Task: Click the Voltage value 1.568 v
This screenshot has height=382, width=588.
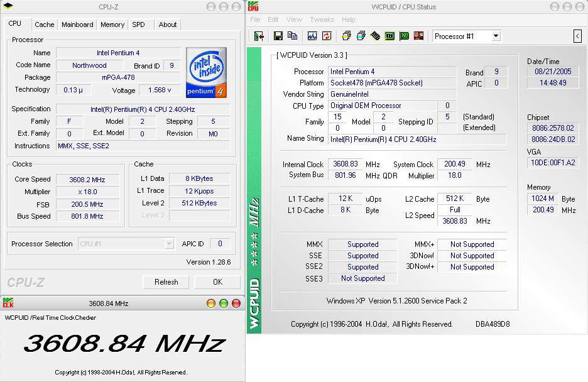Action: point(160,90)
